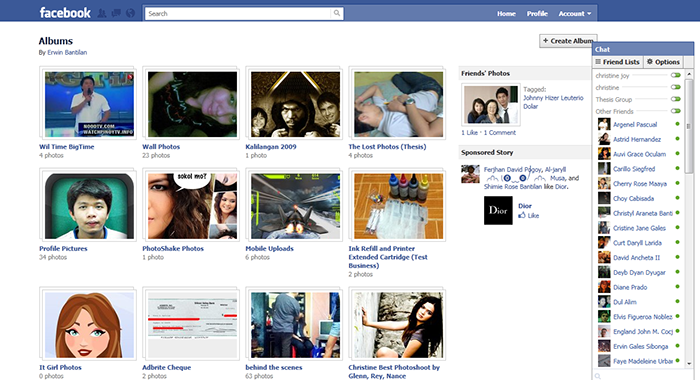Open the Friend Lists menu in chat

point(618,62)
